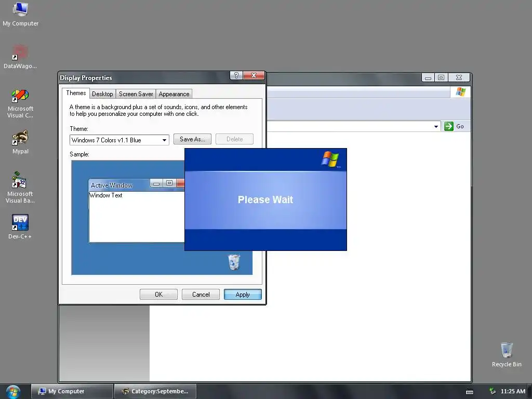
Task: Open My Computer desktop icon
Action: 20,14
